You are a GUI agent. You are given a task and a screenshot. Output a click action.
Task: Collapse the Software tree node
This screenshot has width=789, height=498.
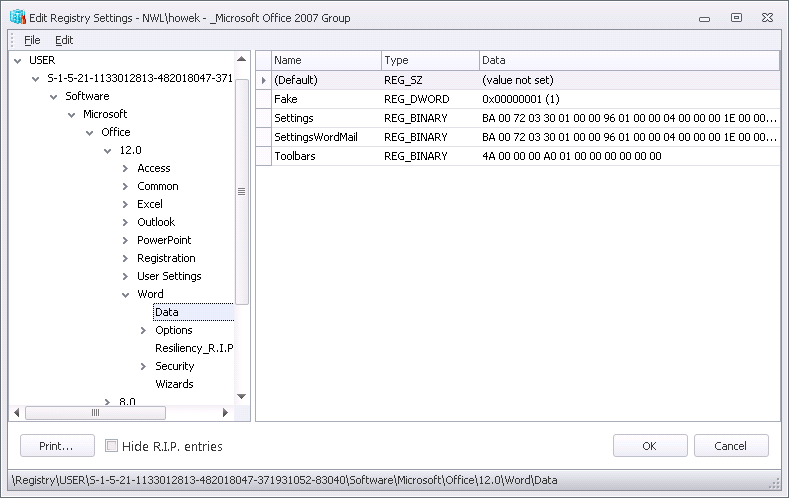[53, 97]
